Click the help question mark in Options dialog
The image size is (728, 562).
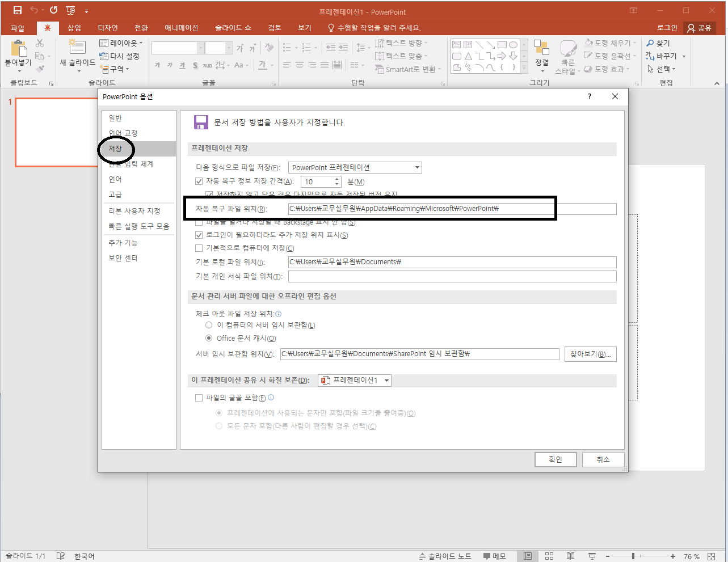pyautogui.click(x=590, y=96)
